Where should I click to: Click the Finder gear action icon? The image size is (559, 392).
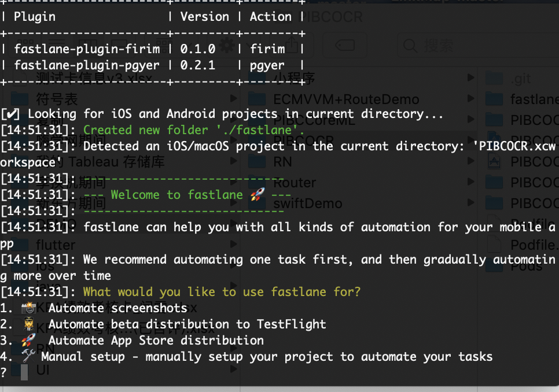click(228, 46)
